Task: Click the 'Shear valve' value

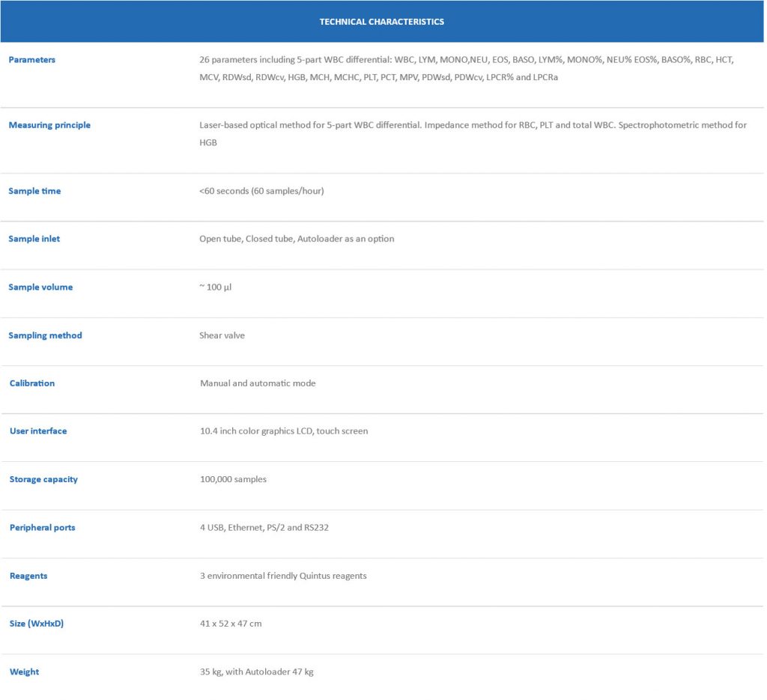Action: pos(222,335)
